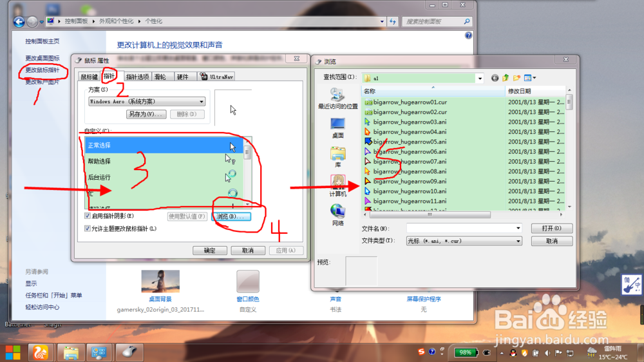The height and width of the screenshot is (362, 644).
Task: Select file bigarrow_hugearrow05.ani
Action: [405, 141]
